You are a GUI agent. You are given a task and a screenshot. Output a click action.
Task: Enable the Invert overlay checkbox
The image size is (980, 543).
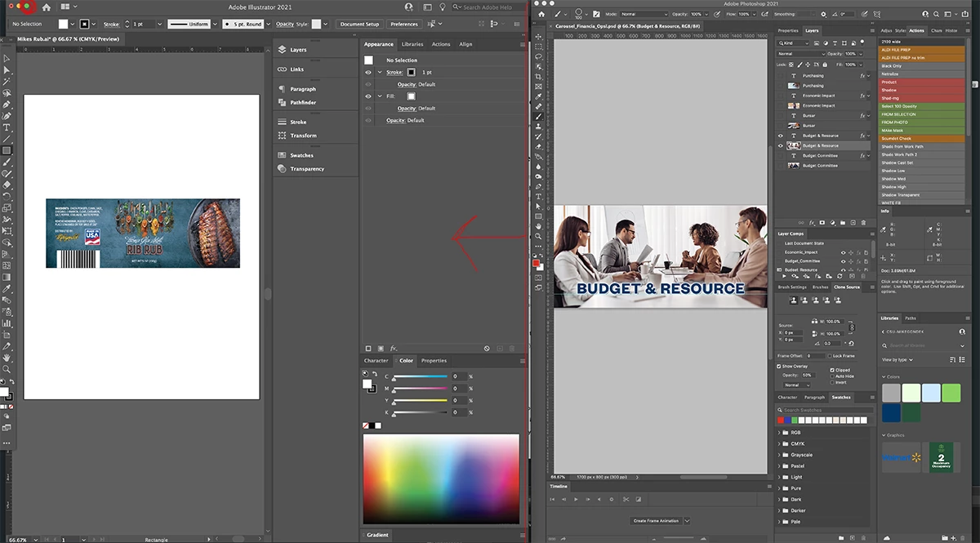pyautogui.click(x=831, y=381)
